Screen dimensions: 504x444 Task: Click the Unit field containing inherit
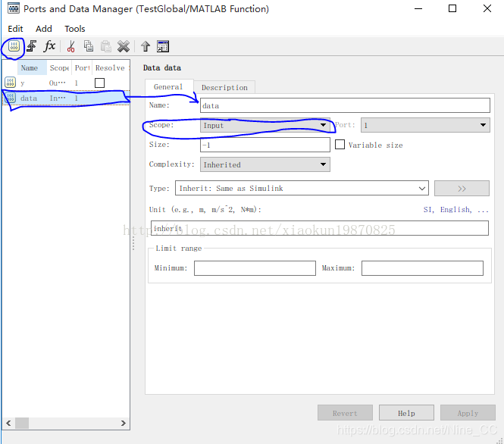320,228
